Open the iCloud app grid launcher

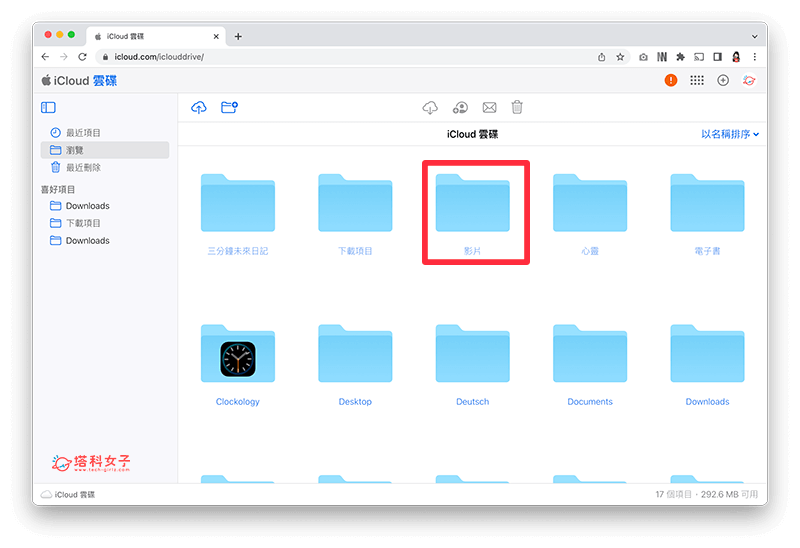696,80
